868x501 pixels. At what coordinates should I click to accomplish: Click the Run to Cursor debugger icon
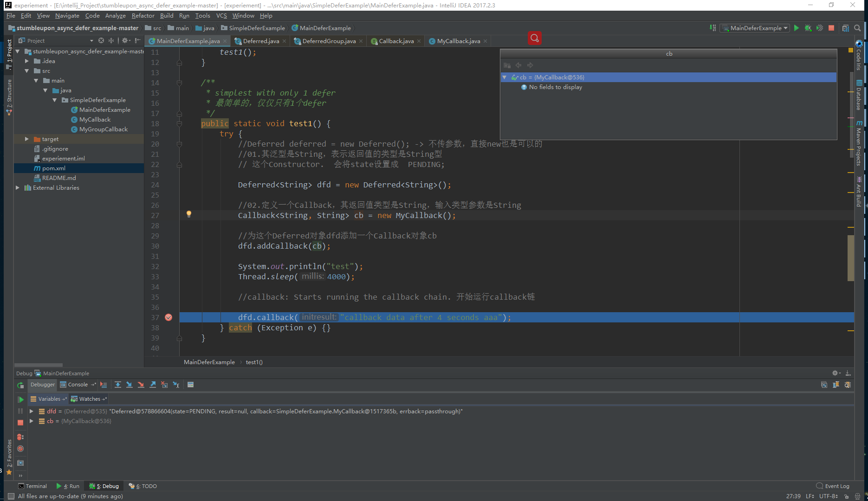pos(176,385)
